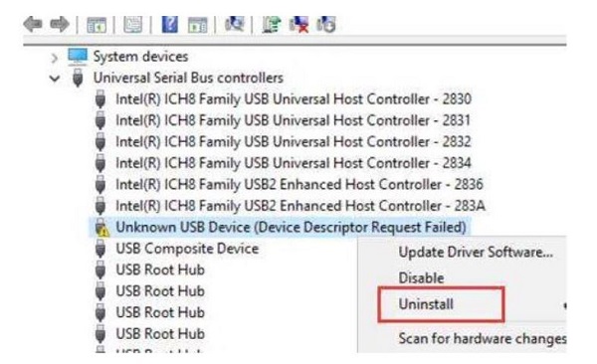Image resolution: width=597 pixels, height=364 pixels.
Task: Collapse the Universal Serial Bus controllers category
Action: coord(55,79)
